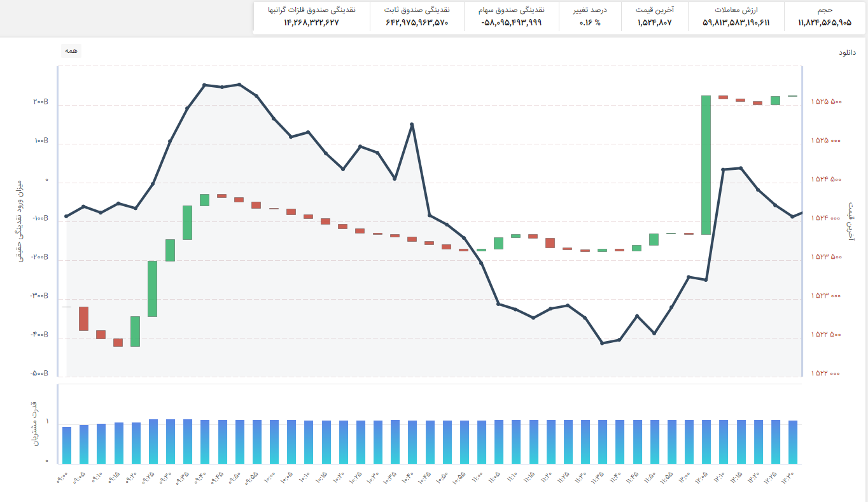Select the نقدینگی صندوق ثابت card
The image size is (868, 502).
click(417, 17)
